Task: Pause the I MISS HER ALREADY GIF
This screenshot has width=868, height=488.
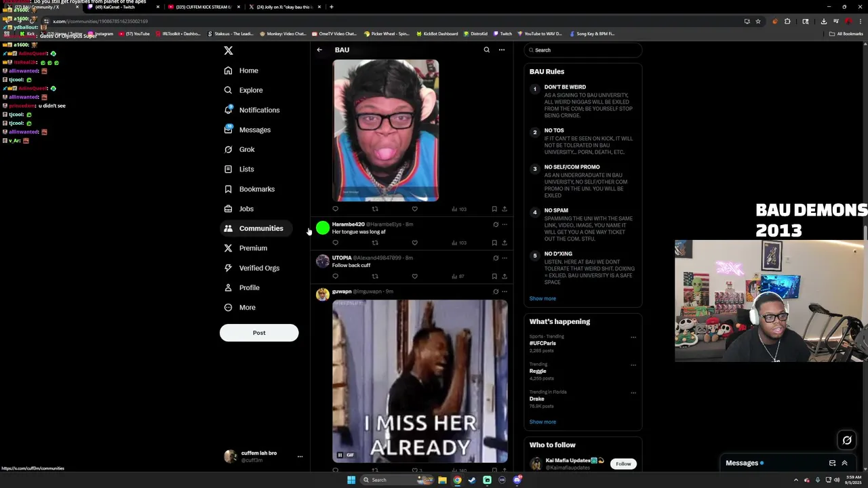Action: click(340, 455)
